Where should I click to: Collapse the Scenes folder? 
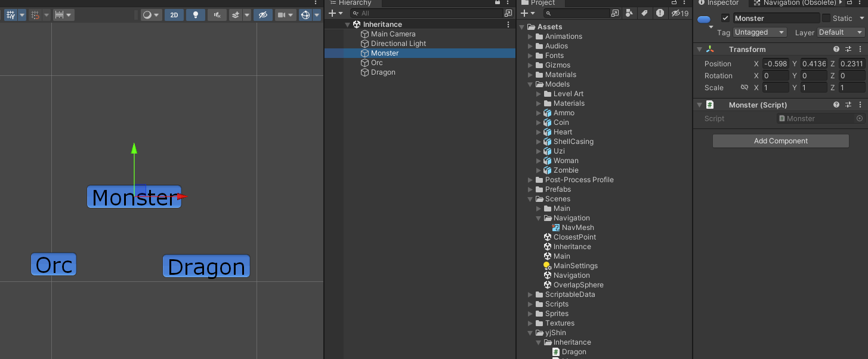pyautogui.click(x=530, y=199)
